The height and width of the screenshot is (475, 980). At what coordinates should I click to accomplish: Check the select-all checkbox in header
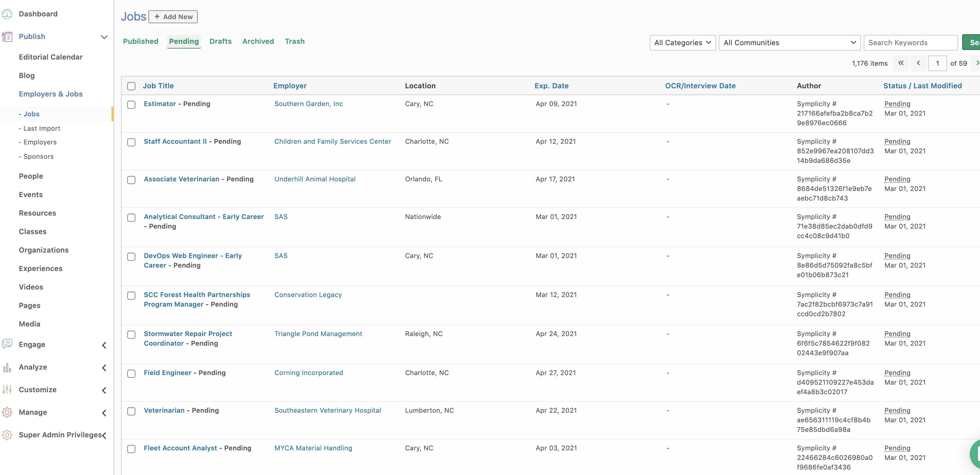click(131, 86)
